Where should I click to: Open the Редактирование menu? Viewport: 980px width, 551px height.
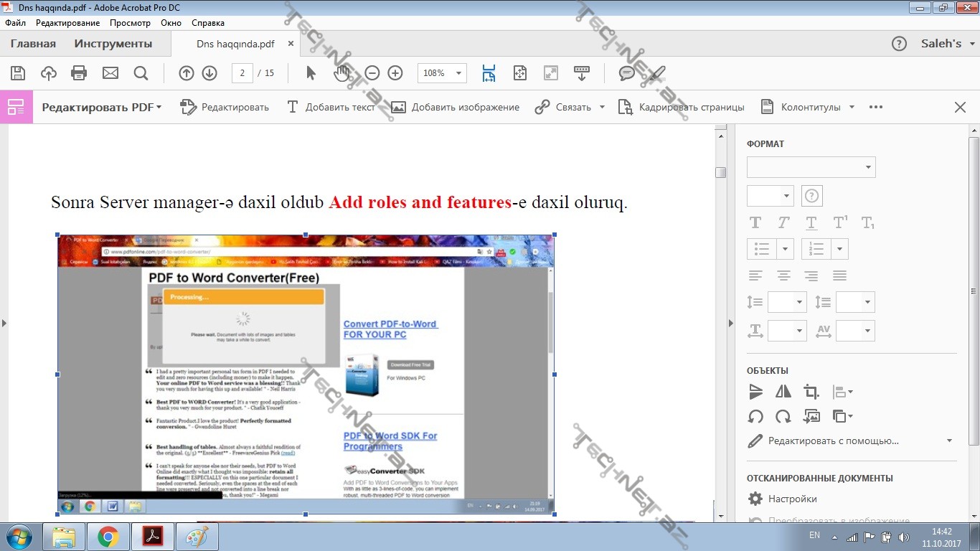pos(68,23)
